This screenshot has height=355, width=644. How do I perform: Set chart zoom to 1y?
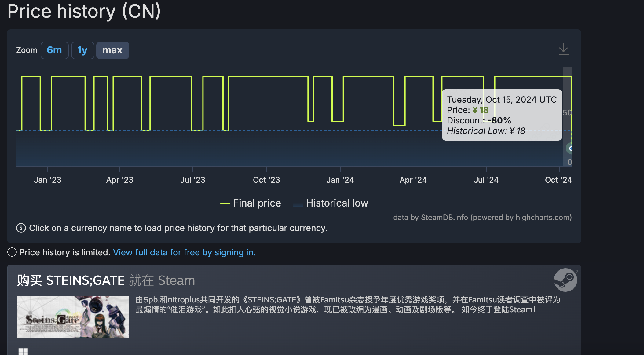pos(82,50)
